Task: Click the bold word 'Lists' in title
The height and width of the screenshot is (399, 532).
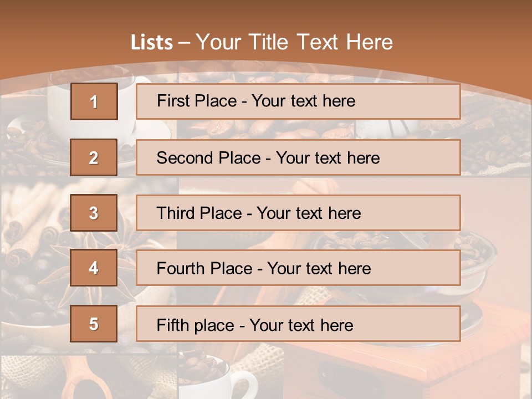Action: pos(152,43)
